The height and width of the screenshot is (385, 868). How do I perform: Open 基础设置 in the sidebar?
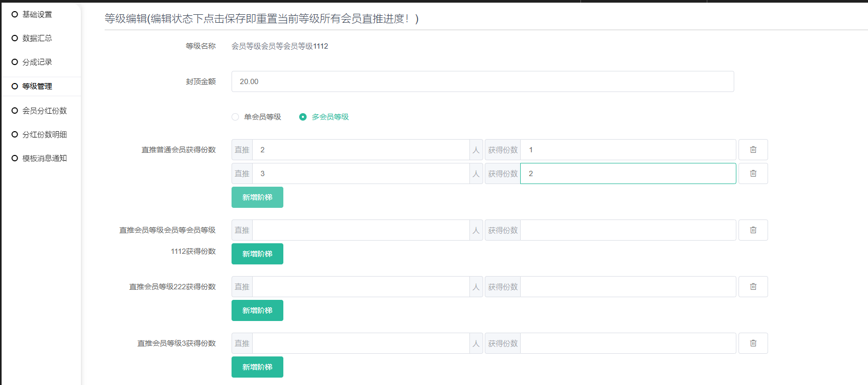coord(37,14)
